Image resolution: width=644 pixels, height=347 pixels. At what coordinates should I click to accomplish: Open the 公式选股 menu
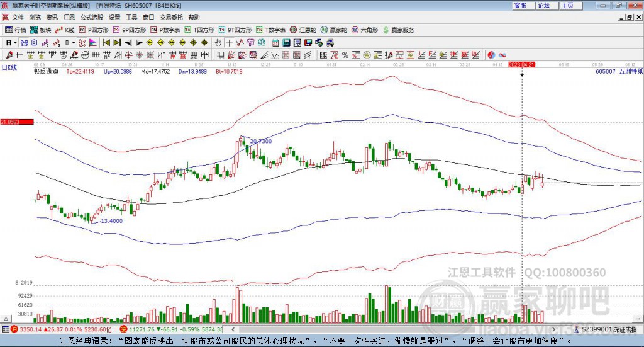(x=92, y=17)
